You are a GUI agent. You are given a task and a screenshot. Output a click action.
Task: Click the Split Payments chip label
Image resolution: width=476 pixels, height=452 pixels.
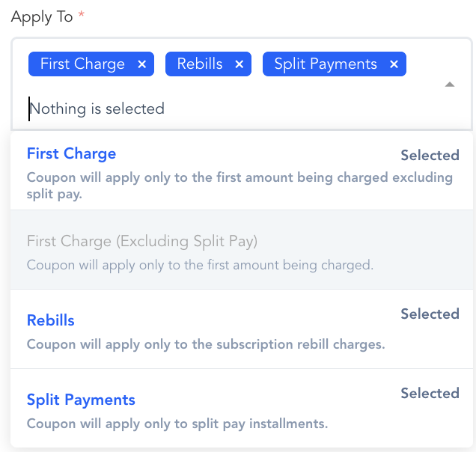326,64
